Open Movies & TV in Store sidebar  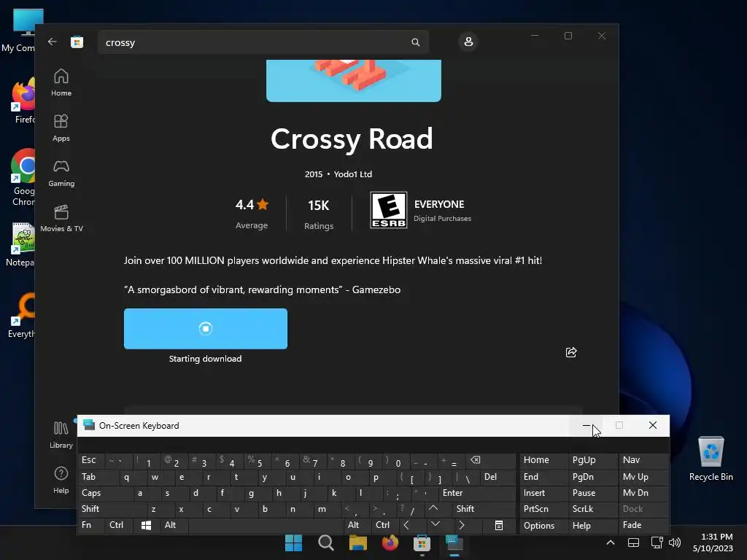point(61,219)
